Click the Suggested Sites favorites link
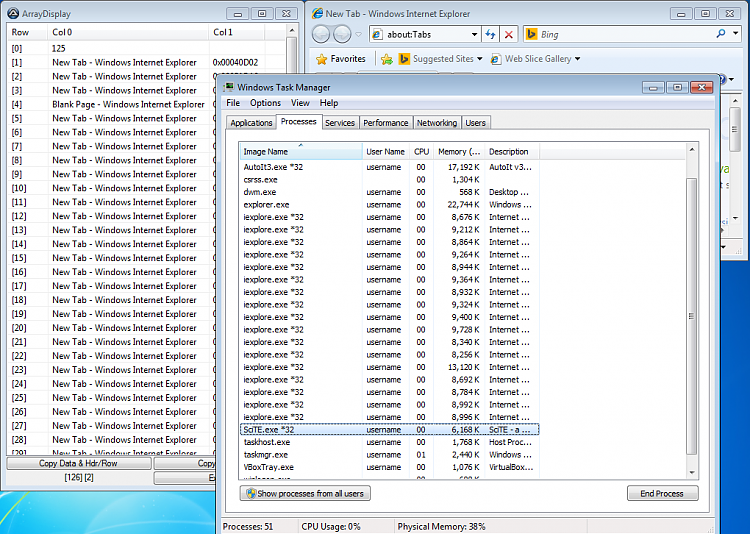 pos(443,59)
